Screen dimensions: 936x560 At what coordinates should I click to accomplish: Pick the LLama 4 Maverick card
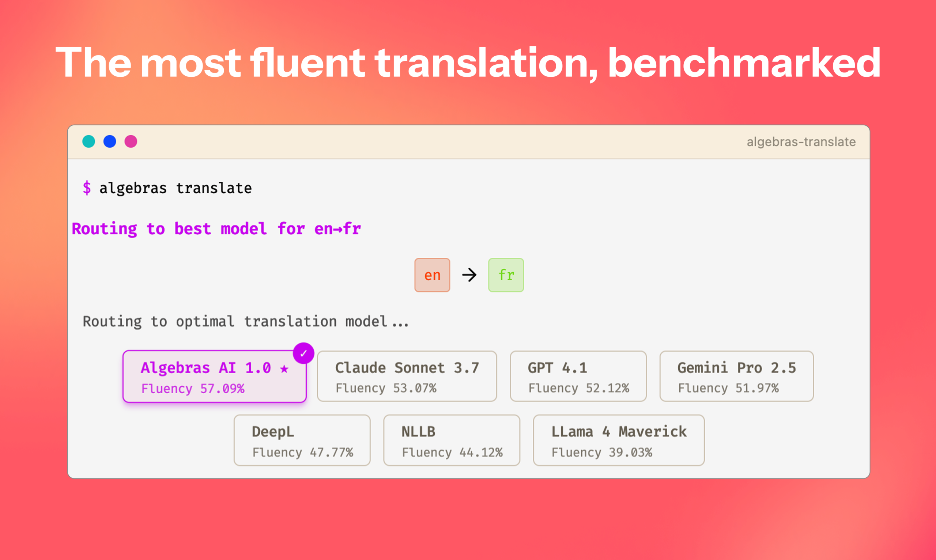point(619,440)
